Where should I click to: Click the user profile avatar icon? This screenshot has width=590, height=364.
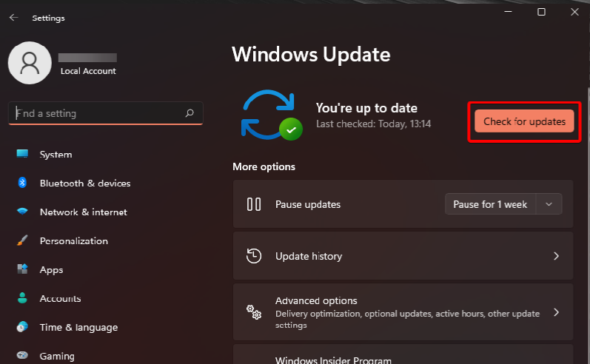[30, 63]
